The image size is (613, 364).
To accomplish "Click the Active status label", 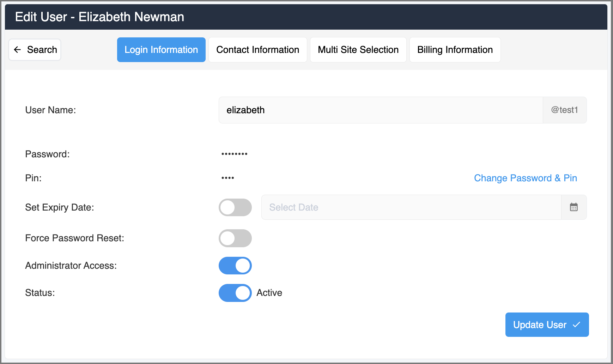I will (x=269, y=293).
